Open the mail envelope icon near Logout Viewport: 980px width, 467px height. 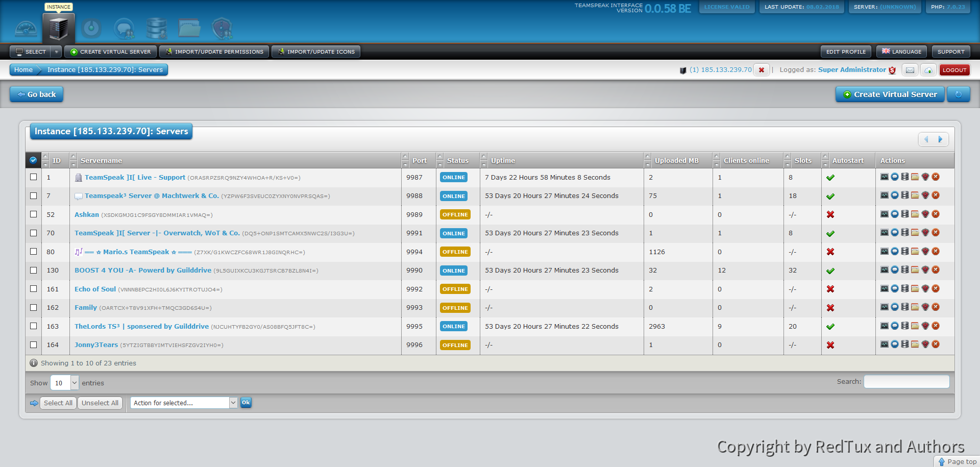pos(910,70)
